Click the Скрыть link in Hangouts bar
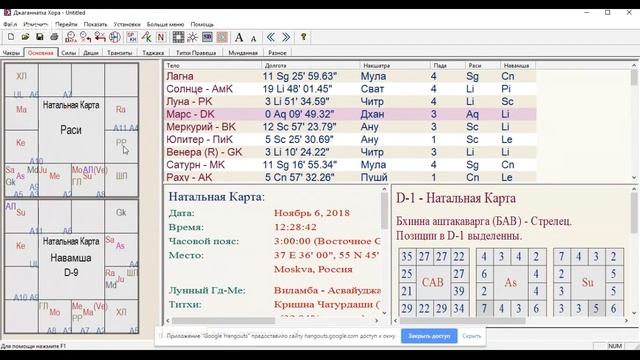Image resolution: width=640 pixels, height=360 pixels. click(x=472, y=336)
